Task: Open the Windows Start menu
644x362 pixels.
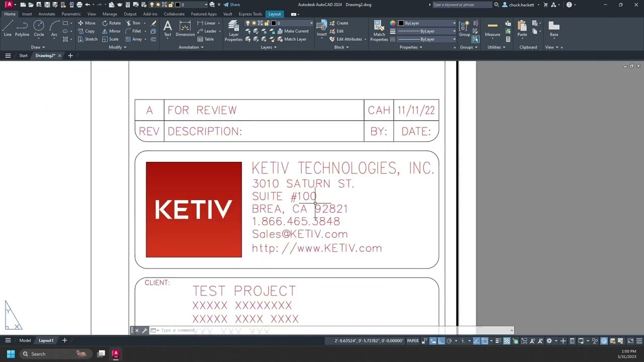Action: pos(11,354)
